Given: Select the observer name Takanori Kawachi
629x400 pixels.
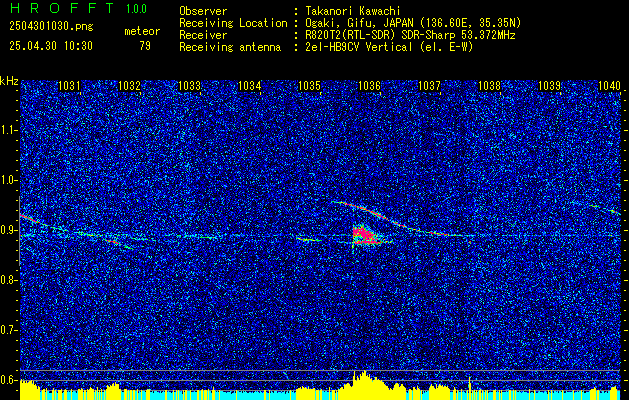Looking at the screenshot, I should 353,11.
